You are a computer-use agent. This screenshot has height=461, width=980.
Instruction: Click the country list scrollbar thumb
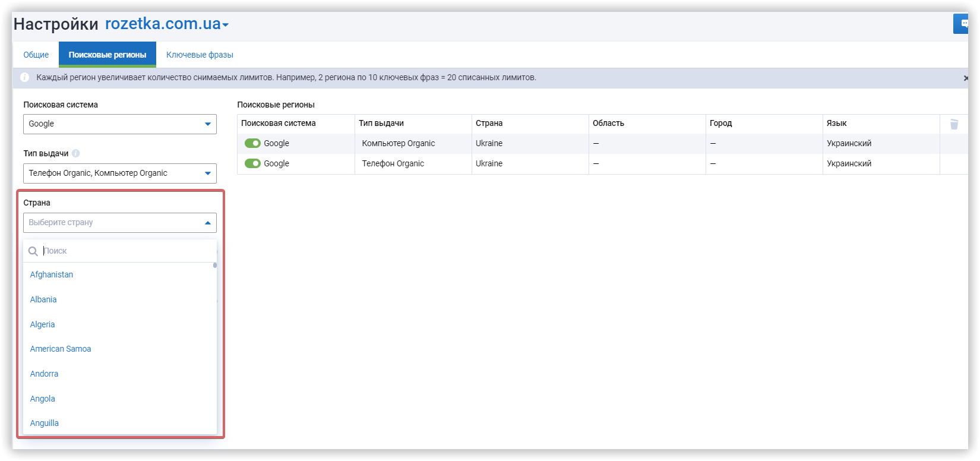click(x=215, y=266)
